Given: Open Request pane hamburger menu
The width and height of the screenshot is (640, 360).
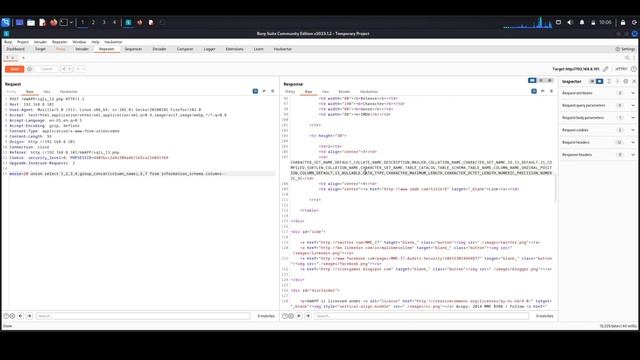Looking at the screenshot, I should pos(273,91).
